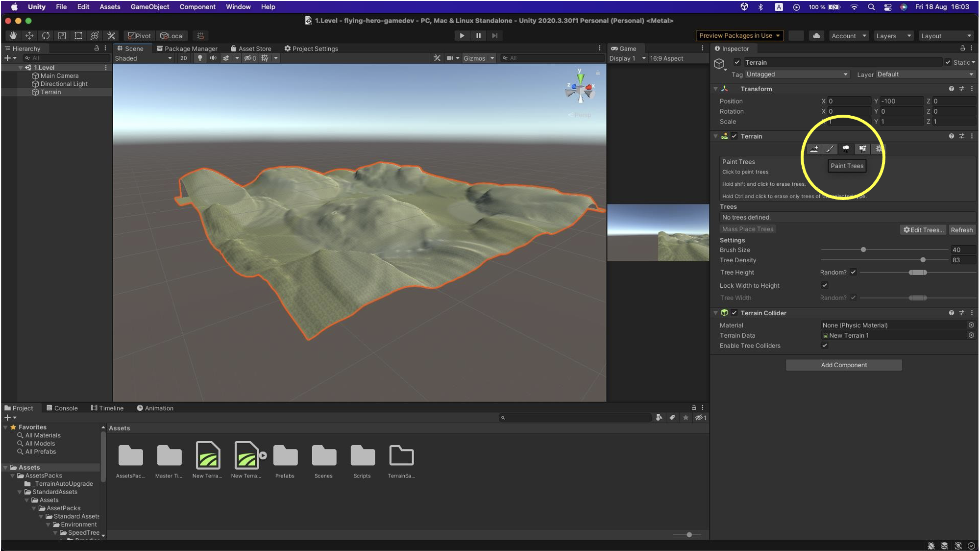The width and height of the screenshot is (980, 551).
Task: Play the game in editor
Action: (462, 36)
